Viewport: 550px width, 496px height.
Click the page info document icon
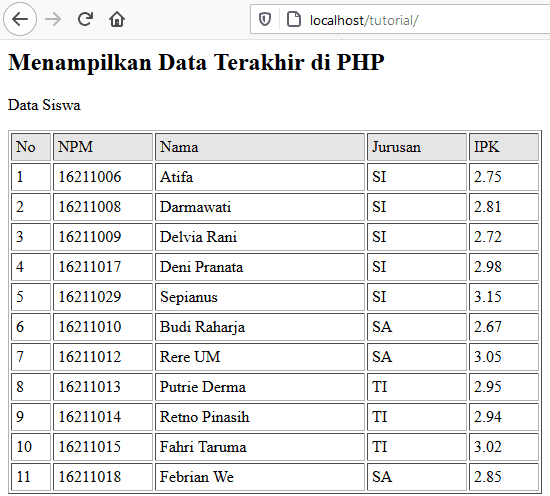pyautogui.click(x=294, y=19)
